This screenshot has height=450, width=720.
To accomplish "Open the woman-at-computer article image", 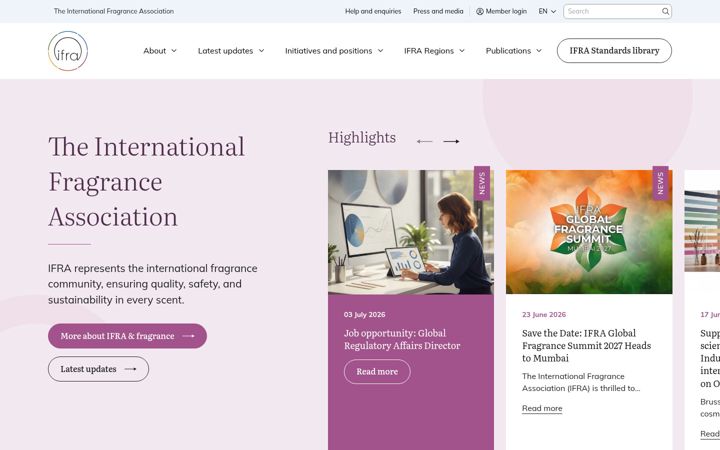I will [411, 232].
